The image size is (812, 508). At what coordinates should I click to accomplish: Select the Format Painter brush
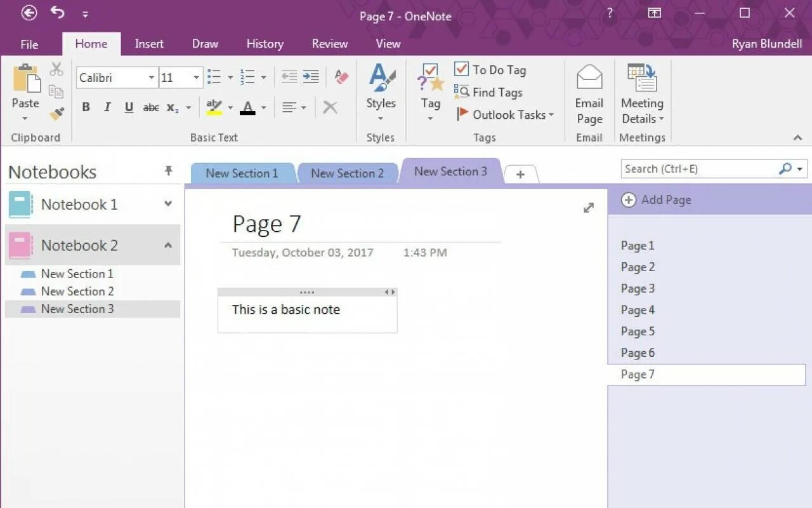[x=56, y=113]
